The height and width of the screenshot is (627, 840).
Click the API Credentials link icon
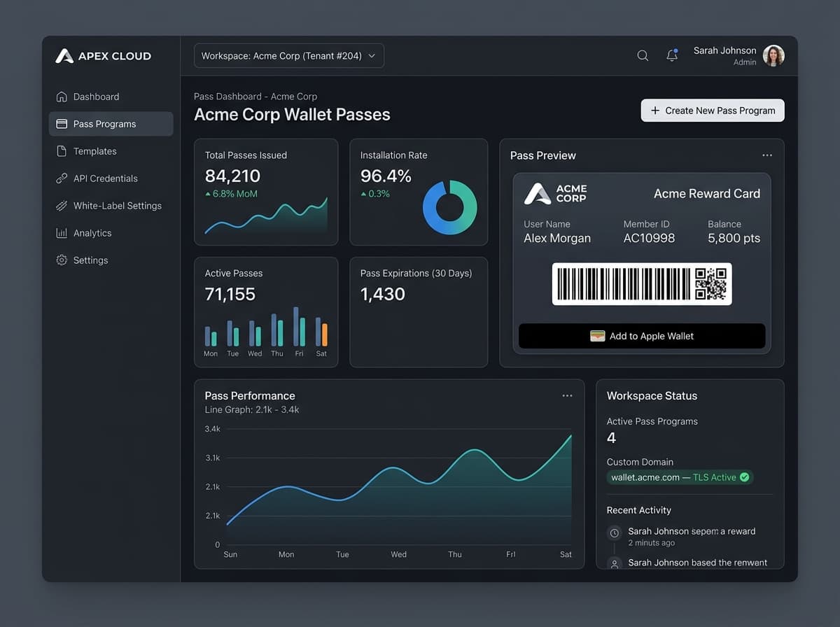62,178
